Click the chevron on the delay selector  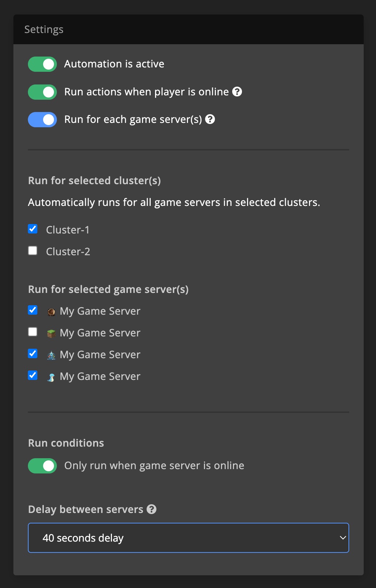coord(343,538)
